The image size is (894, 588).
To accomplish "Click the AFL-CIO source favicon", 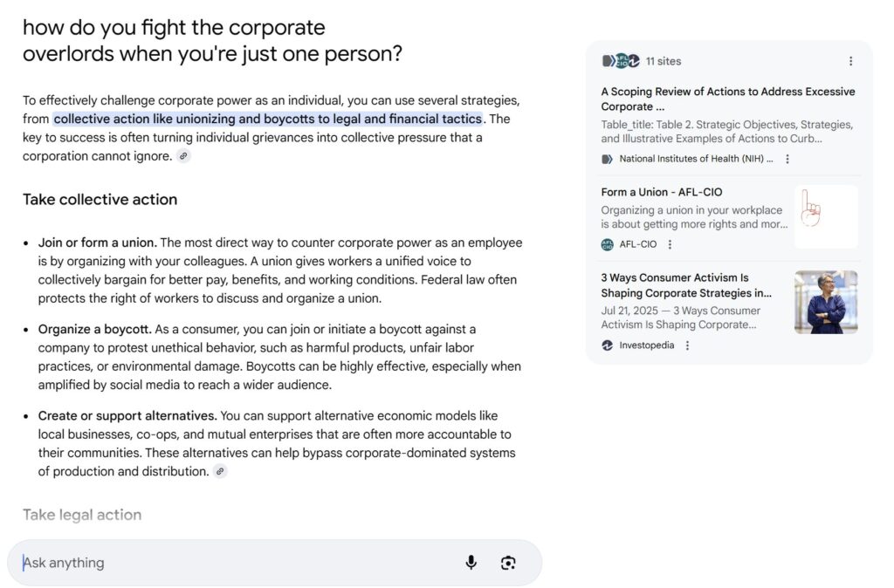I will pyautogui.click(x=608, y=244).
